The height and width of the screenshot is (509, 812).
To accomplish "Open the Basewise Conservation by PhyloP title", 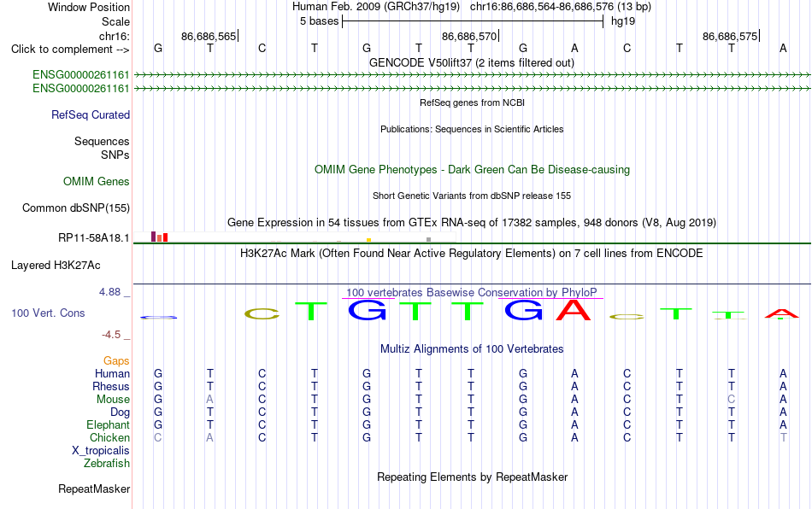I will click(x=472, y=293).
